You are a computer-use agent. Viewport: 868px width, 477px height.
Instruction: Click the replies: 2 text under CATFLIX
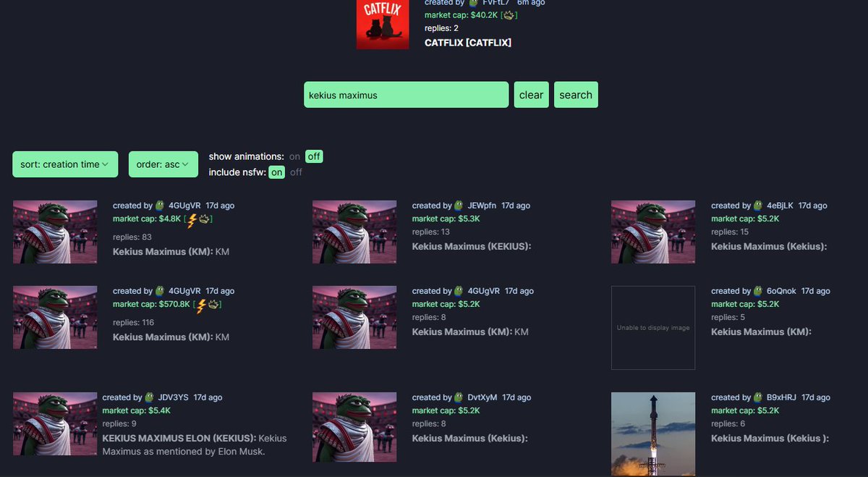[441, 28]
